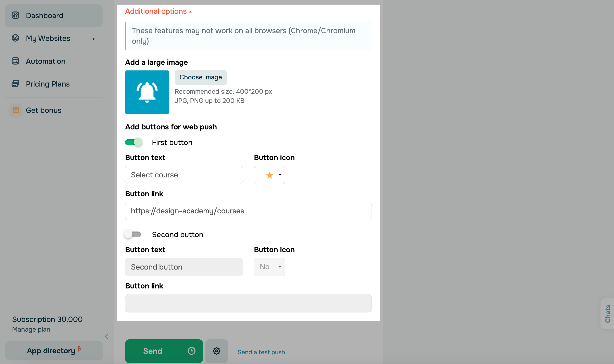Open the second Button icon 'No' dropdown

pyautogui.click(x=269, y=267)
